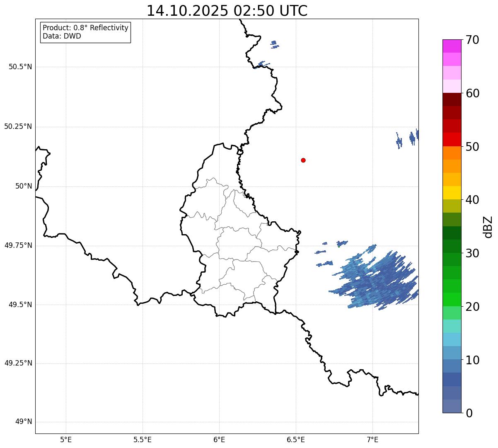498x448 pixels.
Task: Click the 50°N latitude label
Action: pos(24,186)
